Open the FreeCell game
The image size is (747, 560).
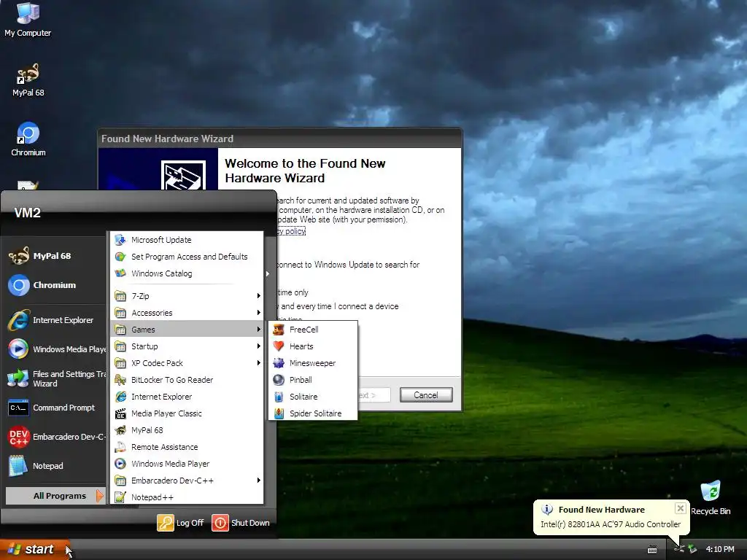coord(313,330)
